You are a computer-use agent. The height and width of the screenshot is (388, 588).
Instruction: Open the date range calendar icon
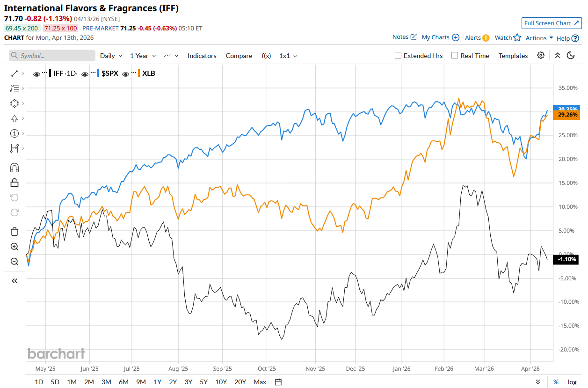point(278,382)
